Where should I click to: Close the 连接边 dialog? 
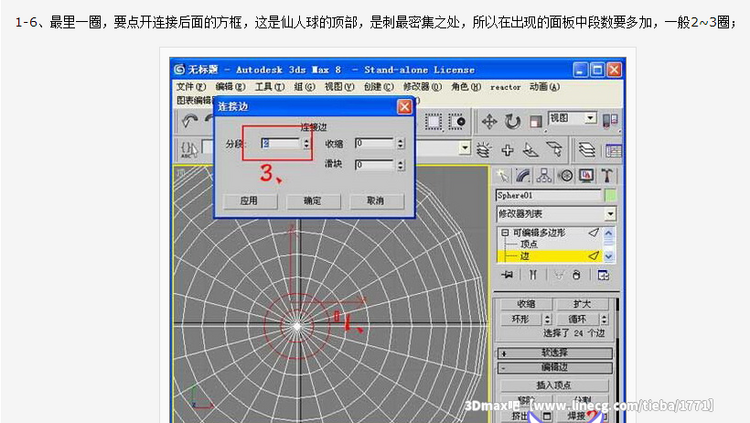point(405,107)
